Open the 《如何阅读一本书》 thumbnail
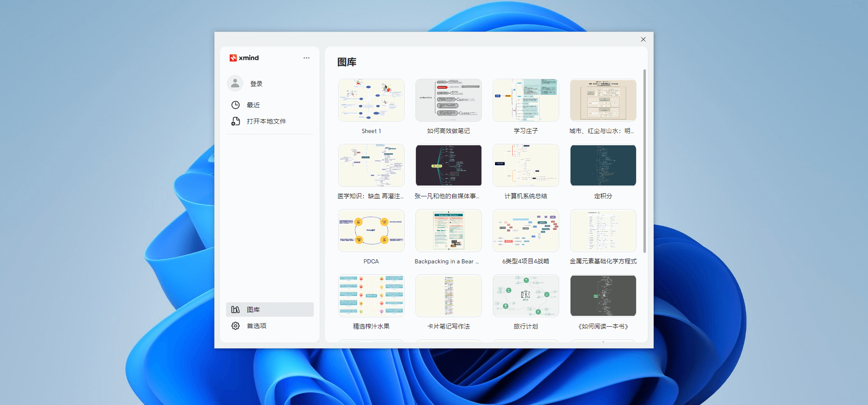Screen dimensions: 868x405 click(603, 295)
